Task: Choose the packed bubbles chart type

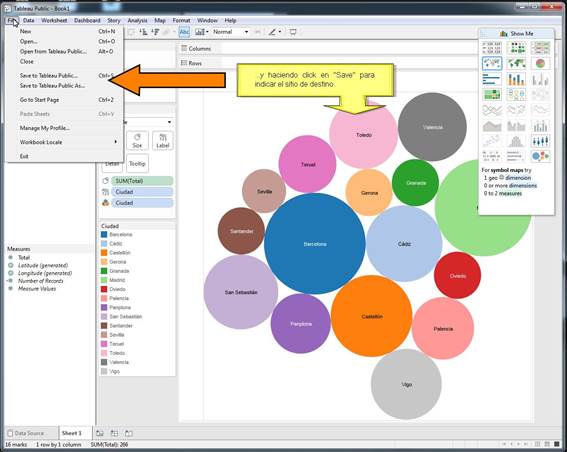Action: tap(540, 156)
